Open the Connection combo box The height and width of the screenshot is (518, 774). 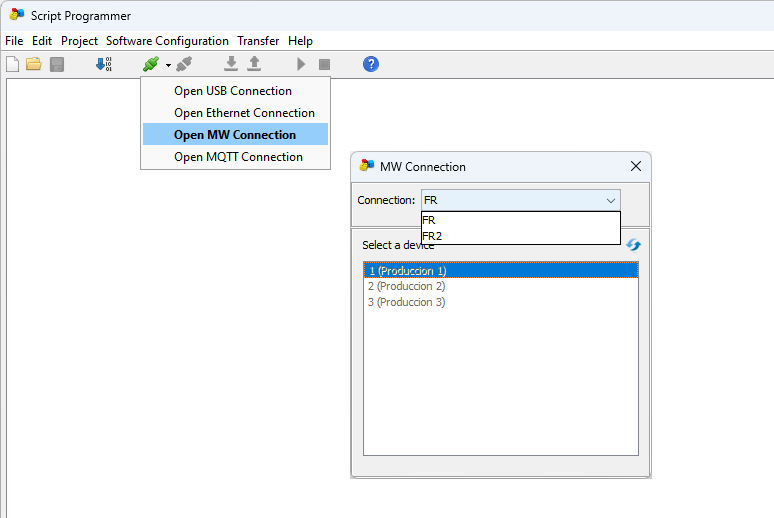tap(520, 200)
